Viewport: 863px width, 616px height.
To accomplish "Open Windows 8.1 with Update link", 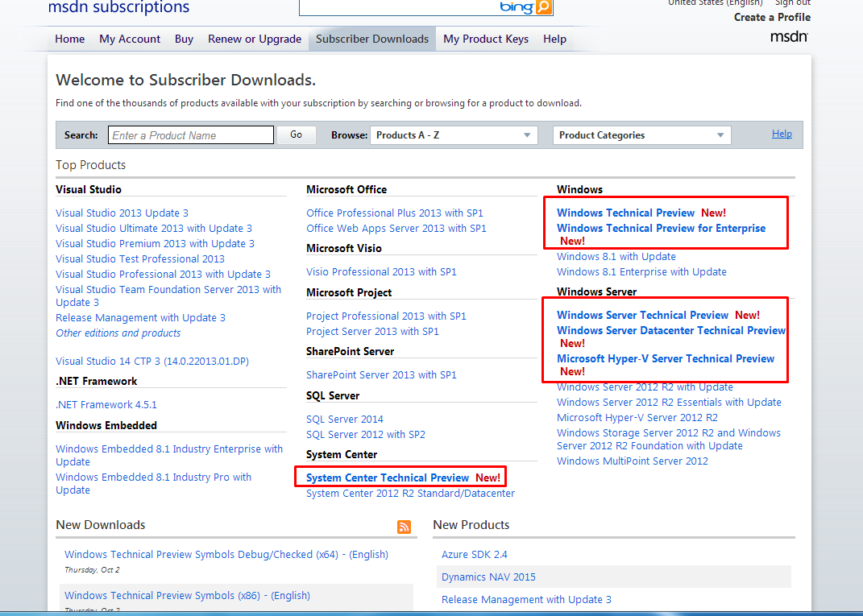I will coord(616,257).
